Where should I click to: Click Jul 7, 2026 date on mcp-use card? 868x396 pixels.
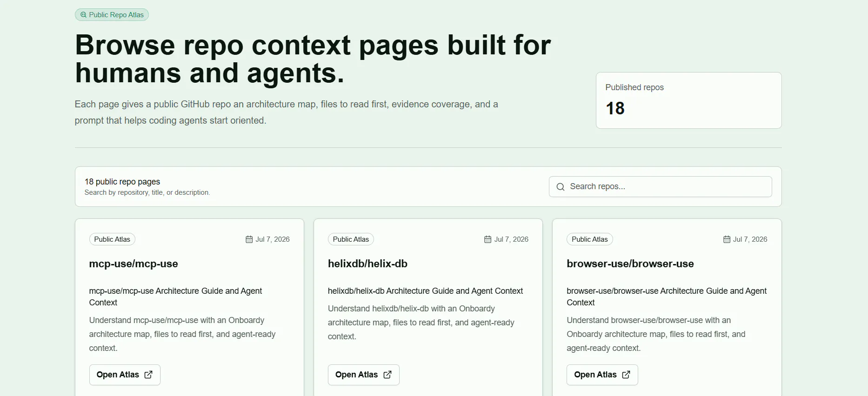click(273, 239)
